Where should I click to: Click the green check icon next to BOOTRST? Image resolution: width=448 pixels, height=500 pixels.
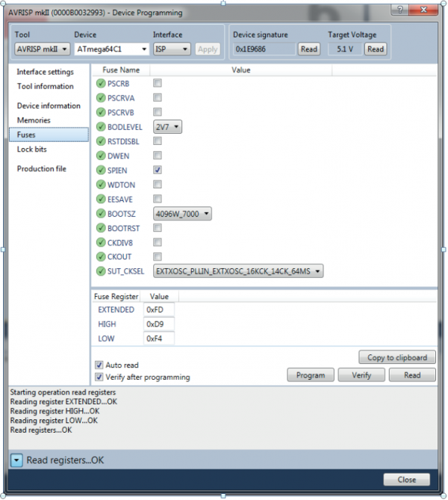pos(101,228)
